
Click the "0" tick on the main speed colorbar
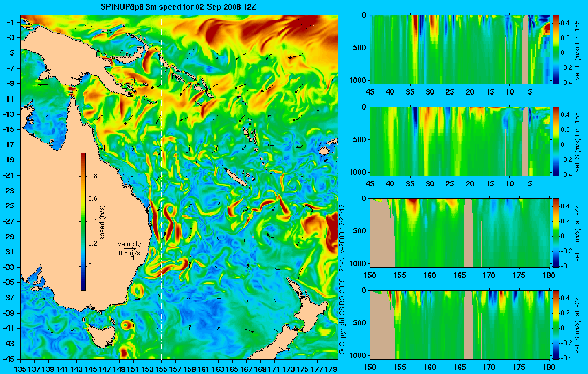click(90, 266)
